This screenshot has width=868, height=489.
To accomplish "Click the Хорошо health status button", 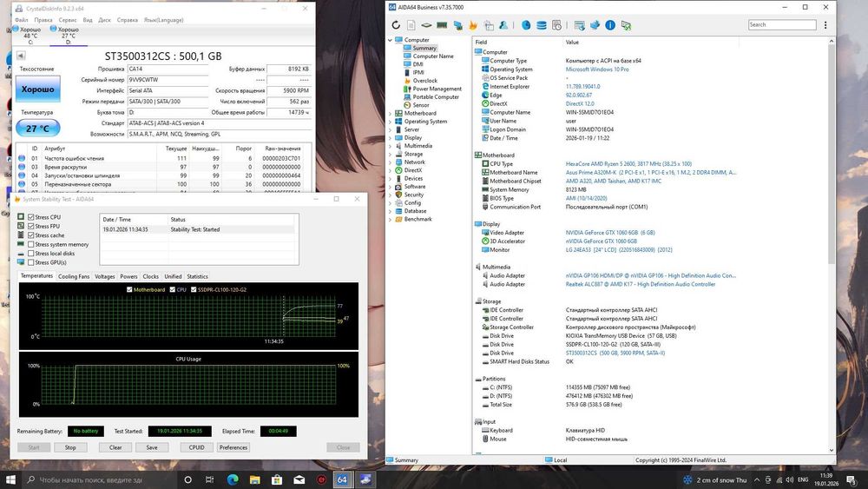I will coord(37,89).
